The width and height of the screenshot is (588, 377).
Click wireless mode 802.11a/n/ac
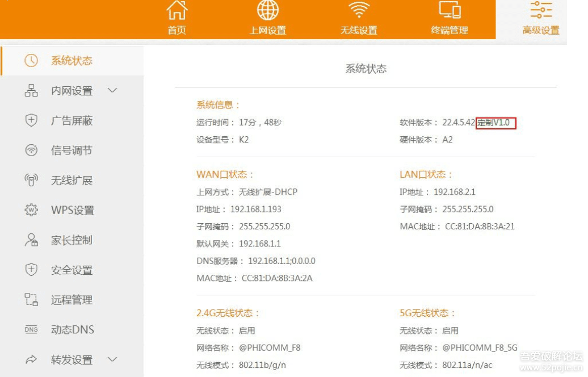[x=467, y=365]
